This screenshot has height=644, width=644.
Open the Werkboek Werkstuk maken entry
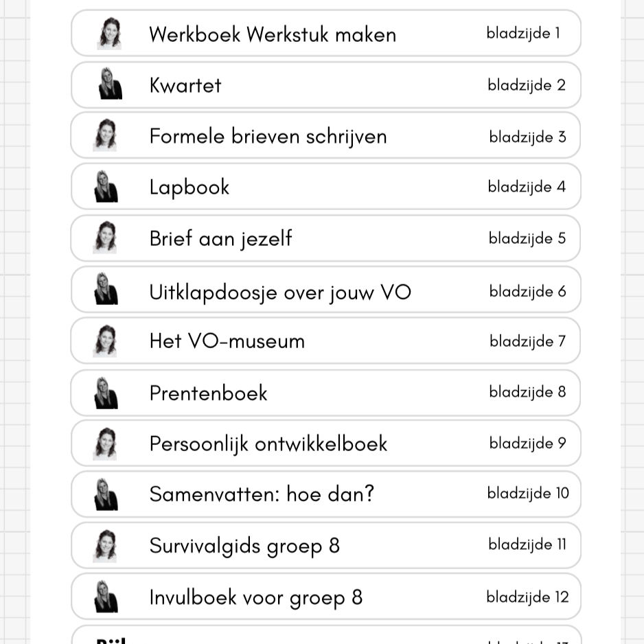coord(273,34)
